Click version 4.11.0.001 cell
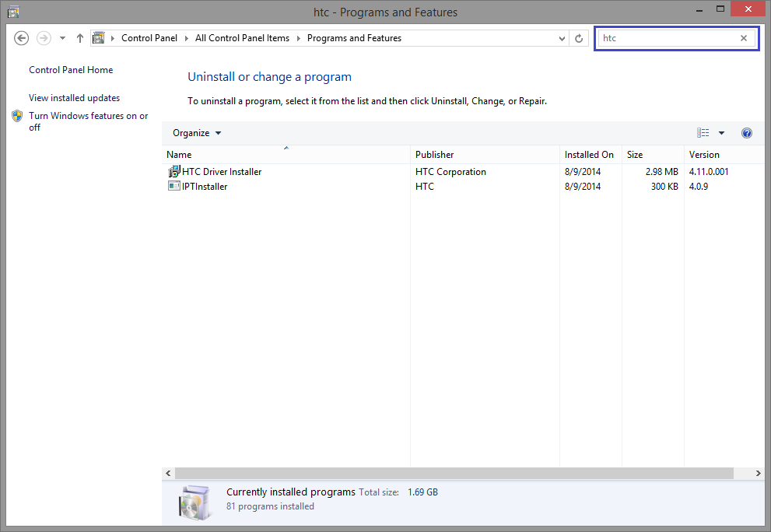This screenshot has width=771, height=532. pyautogui.click(x=709, y=172)
